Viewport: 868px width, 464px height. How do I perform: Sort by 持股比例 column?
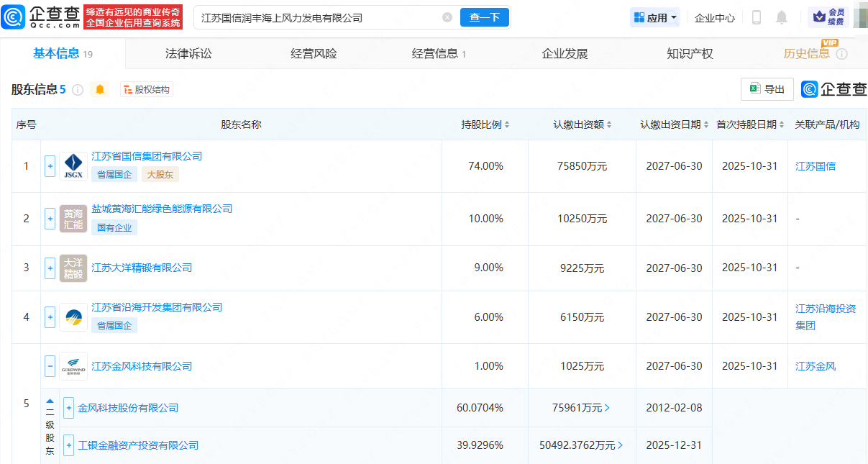coord(485,124)
